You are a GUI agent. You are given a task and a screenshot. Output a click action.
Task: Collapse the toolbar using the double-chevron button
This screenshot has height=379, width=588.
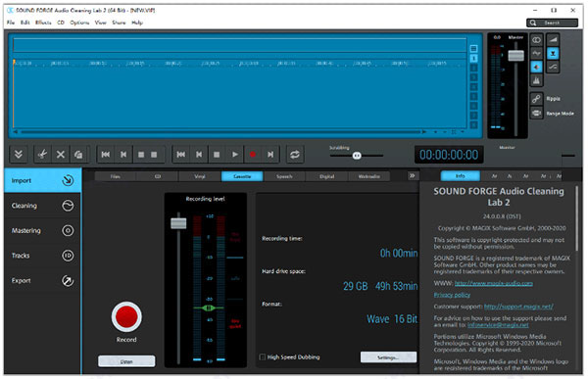click(x=19, y=154)
